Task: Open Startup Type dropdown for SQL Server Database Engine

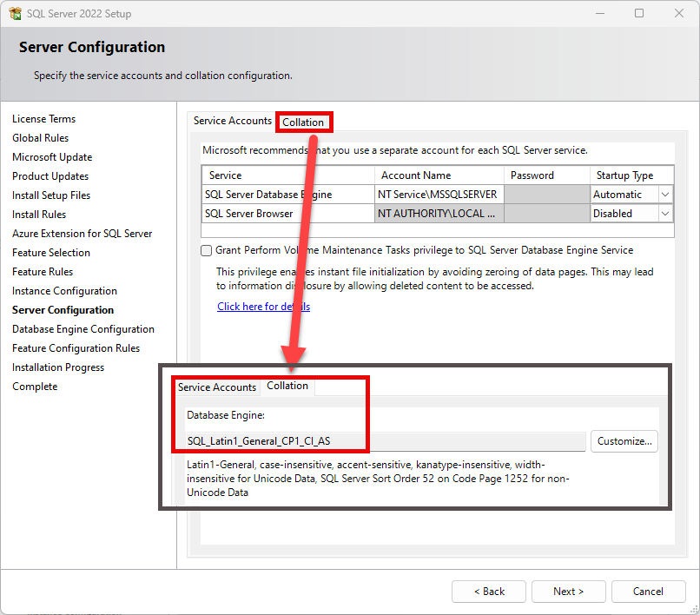Action: (664, 195)
